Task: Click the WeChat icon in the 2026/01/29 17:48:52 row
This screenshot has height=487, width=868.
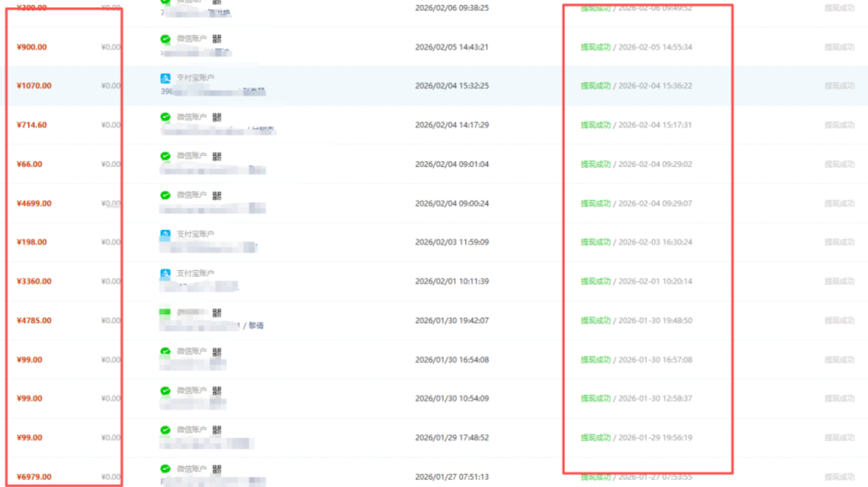Action: coord(166,430)
